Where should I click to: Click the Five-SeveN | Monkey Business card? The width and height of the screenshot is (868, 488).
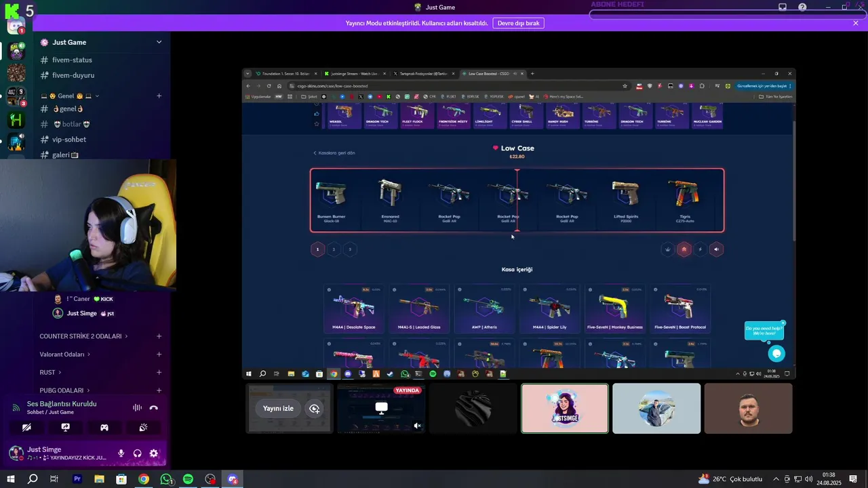(x=616, y=308)
